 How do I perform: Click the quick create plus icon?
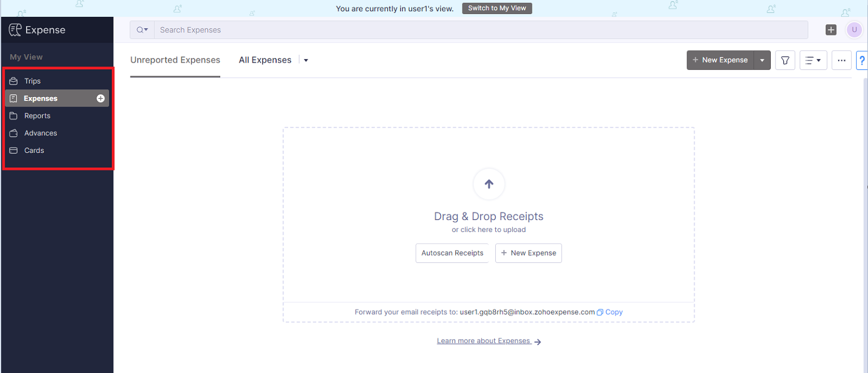click(831, 30)
